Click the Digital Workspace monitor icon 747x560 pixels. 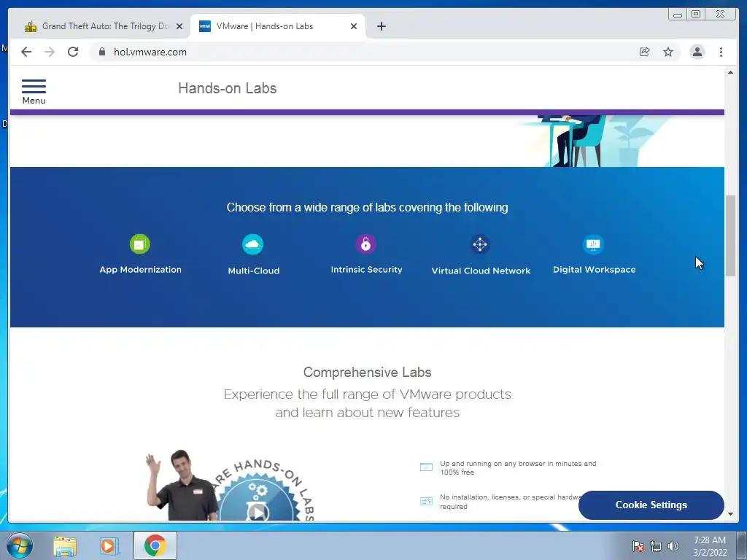pos(593,244)
